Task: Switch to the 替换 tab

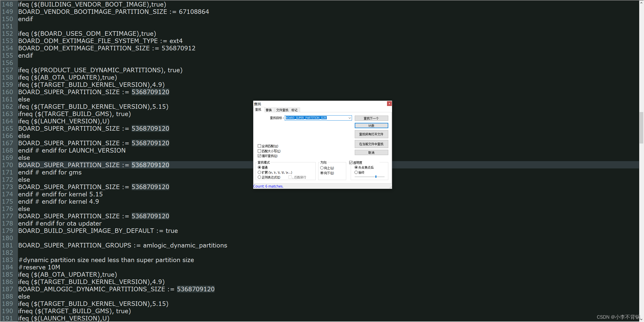Action: (269, 110)
